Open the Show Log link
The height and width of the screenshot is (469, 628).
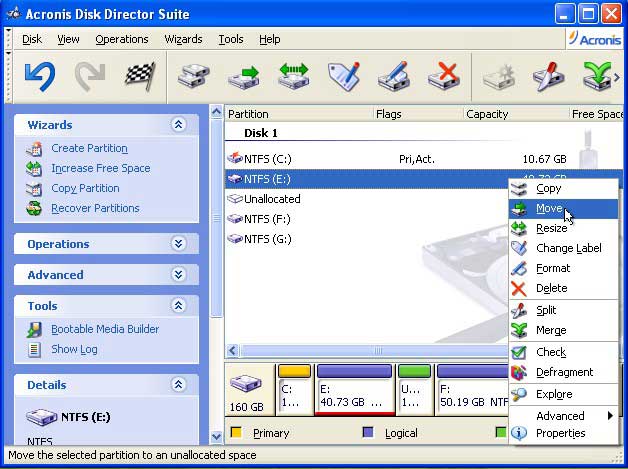tap(74, 350)
